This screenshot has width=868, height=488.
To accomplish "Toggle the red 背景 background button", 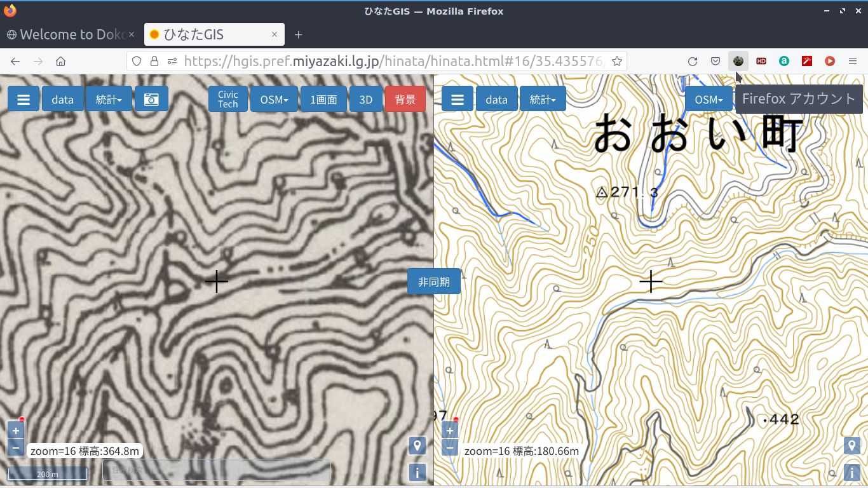I will tap(405, 99).
